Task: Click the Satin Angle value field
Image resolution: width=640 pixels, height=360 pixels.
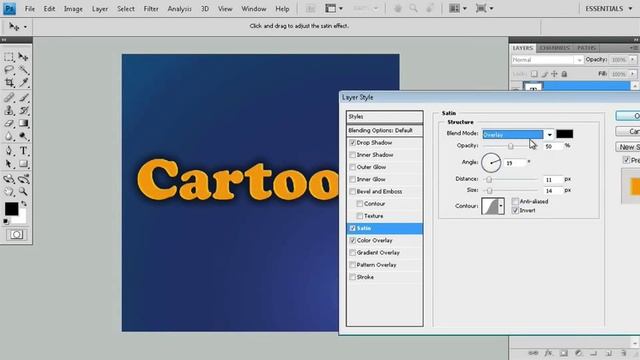Action: click(x=515, y=163)
